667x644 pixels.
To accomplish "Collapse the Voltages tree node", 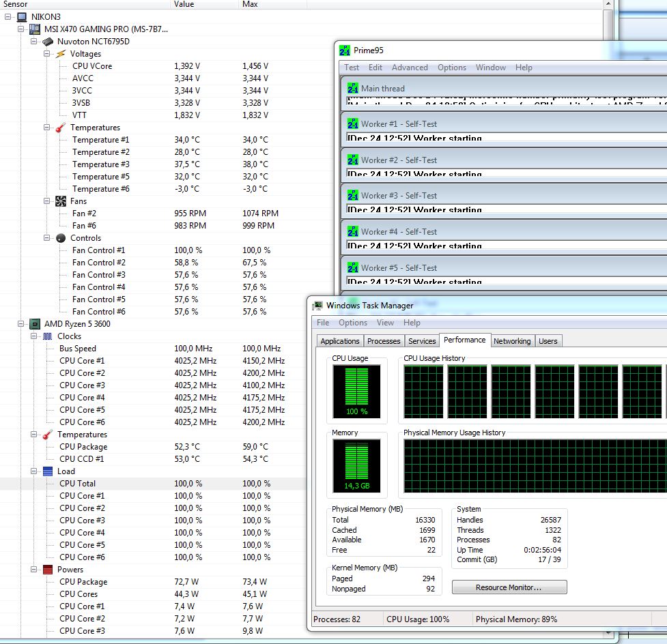I will [x=47, y=54].
